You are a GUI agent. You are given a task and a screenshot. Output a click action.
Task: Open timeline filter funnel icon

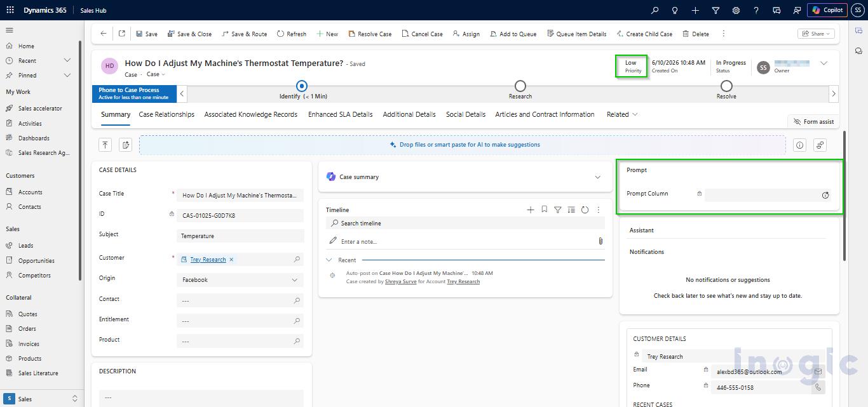pyautogui.click(x=558, y=210)
